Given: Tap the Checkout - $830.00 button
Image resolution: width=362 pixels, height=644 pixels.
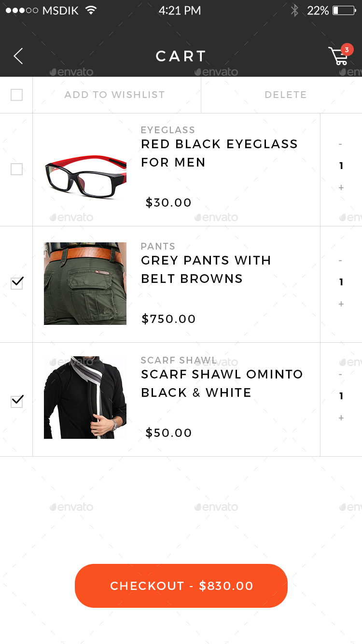Looking at the screenshot, I should (x=181, y=586).
